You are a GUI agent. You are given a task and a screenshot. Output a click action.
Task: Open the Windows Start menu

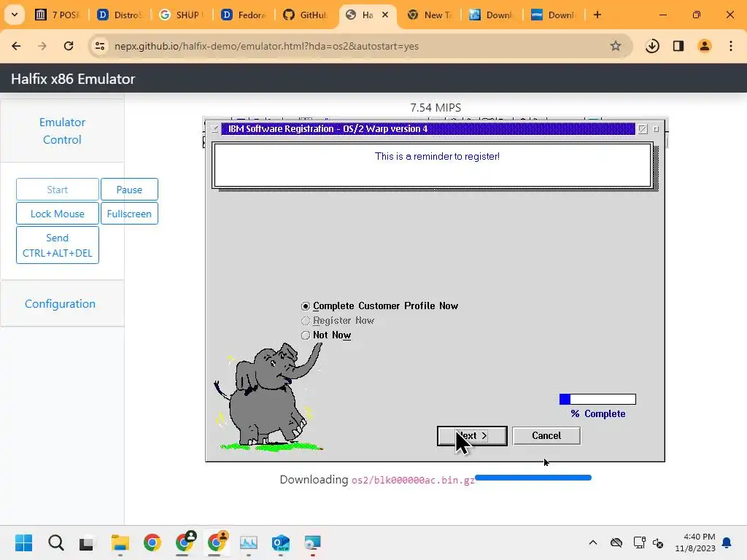point(23,542)
